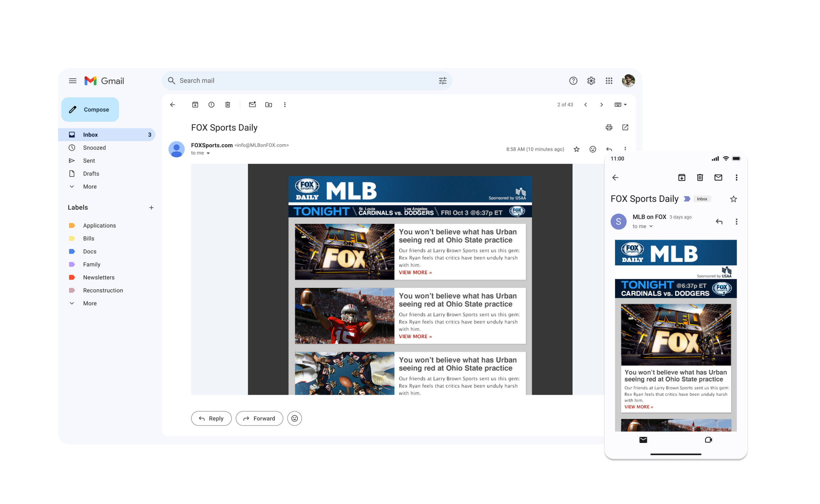Click the Compose button
Viewport: 820px width, 504px height.
click(x=90, y=110)
